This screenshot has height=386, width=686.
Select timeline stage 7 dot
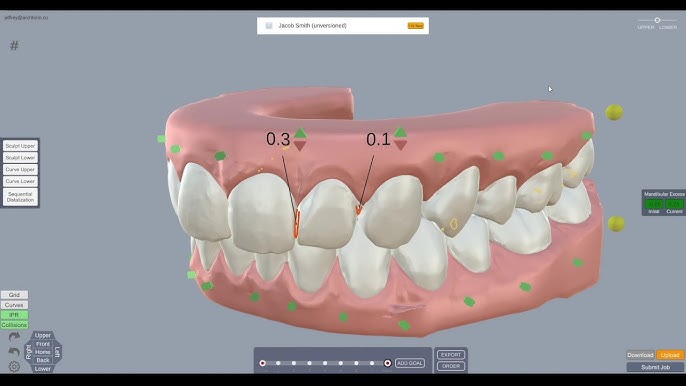point(372,363)
